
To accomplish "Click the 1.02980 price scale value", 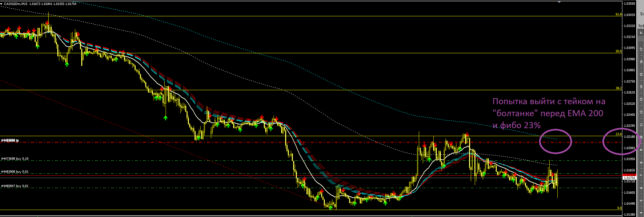I will pos(629,59).
